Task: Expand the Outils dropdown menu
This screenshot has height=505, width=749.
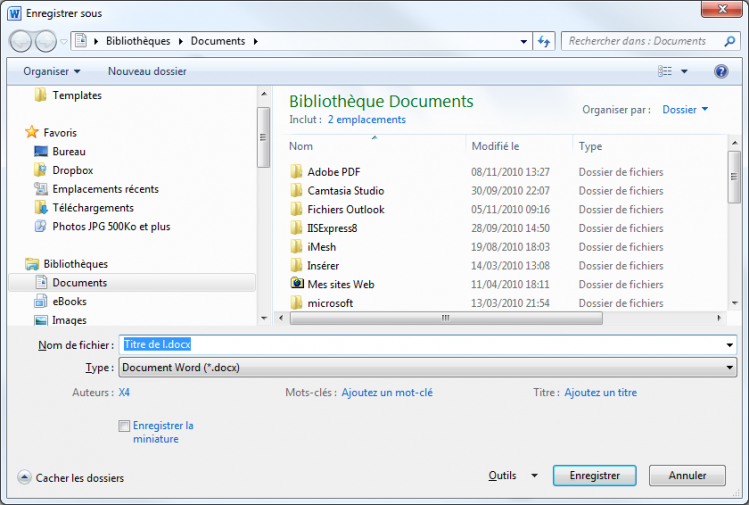Action: pyautogui.click(x=512, y=476)
